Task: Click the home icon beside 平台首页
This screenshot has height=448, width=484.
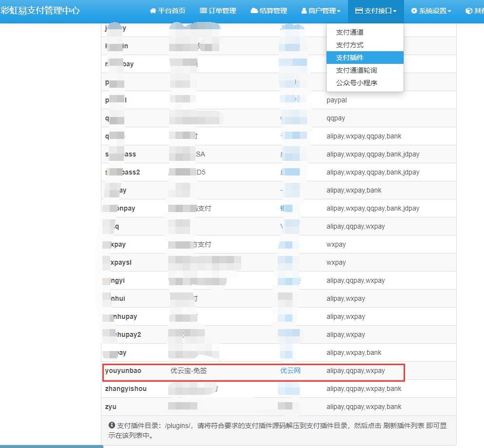Action: (x=153, y=11)
